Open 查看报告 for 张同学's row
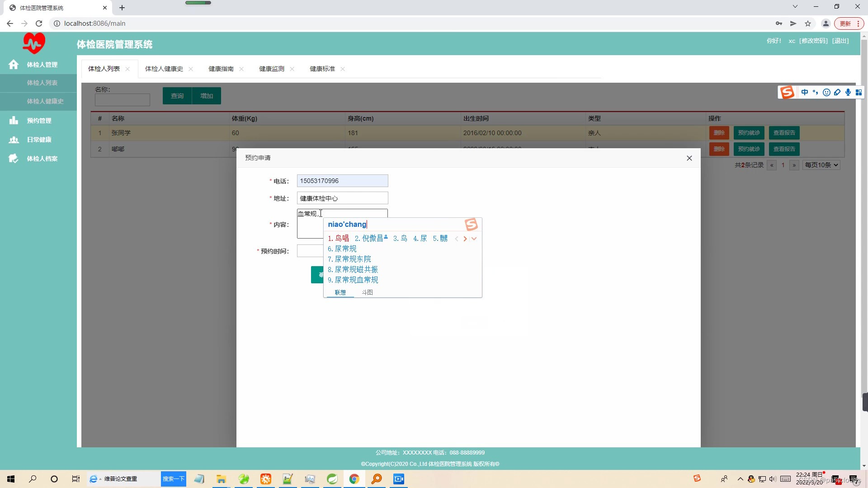868x488 pixels. coord(783,132)
